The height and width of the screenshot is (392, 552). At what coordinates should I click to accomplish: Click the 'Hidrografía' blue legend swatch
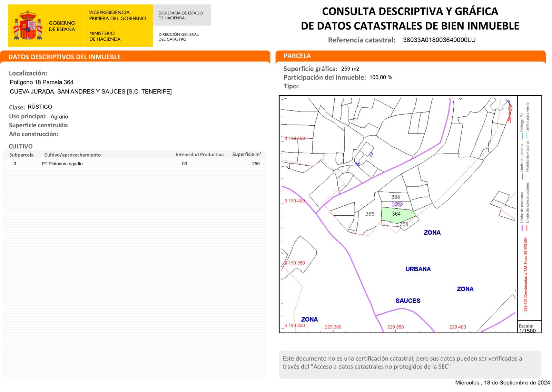522,136
